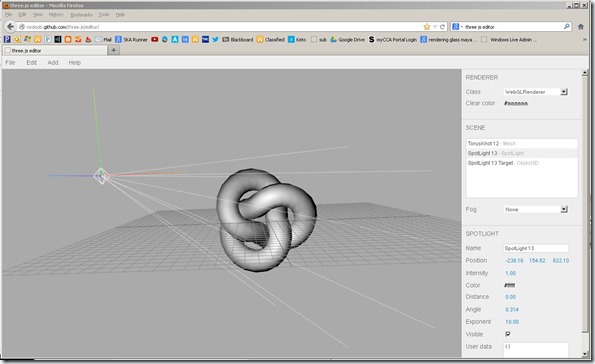
Task: Click the Exponent value 10.00
Action: [512, 322]
